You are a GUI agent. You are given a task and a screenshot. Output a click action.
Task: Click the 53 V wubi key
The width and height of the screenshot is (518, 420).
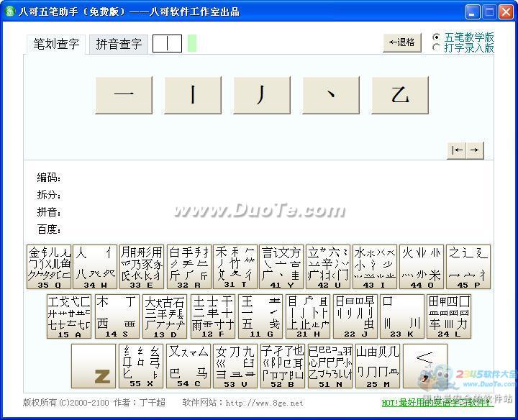[235, 366]
